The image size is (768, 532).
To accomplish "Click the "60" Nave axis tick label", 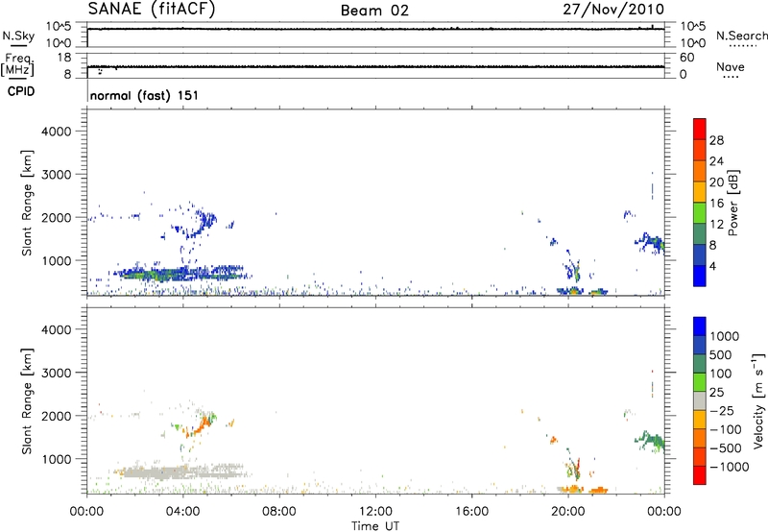I will coord(686,58).
